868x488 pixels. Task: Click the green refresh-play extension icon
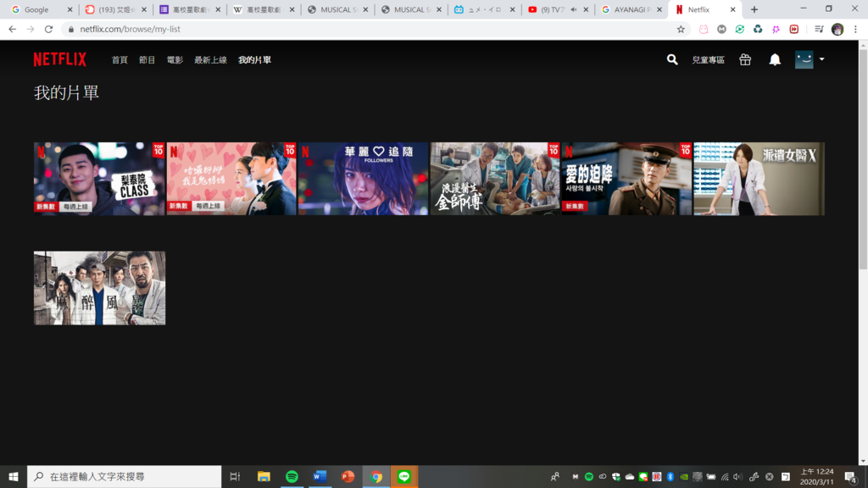click(x=739, y=30)
